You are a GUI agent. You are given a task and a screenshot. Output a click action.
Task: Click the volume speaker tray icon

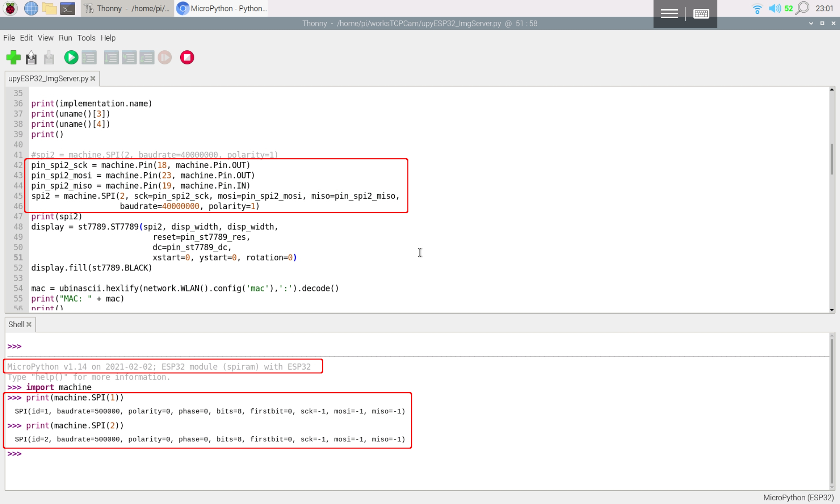click(x=774, y=8)
